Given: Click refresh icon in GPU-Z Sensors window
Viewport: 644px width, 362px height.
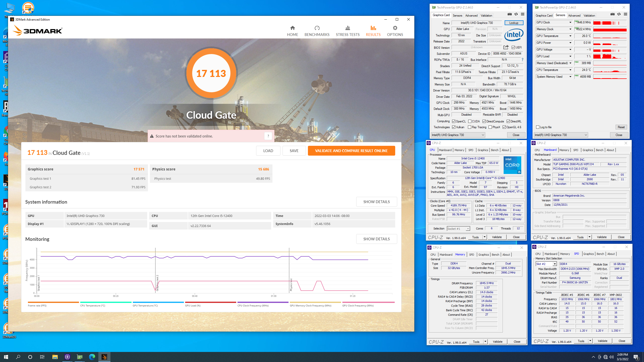Looking at the screenshot, I should [619, 14].
